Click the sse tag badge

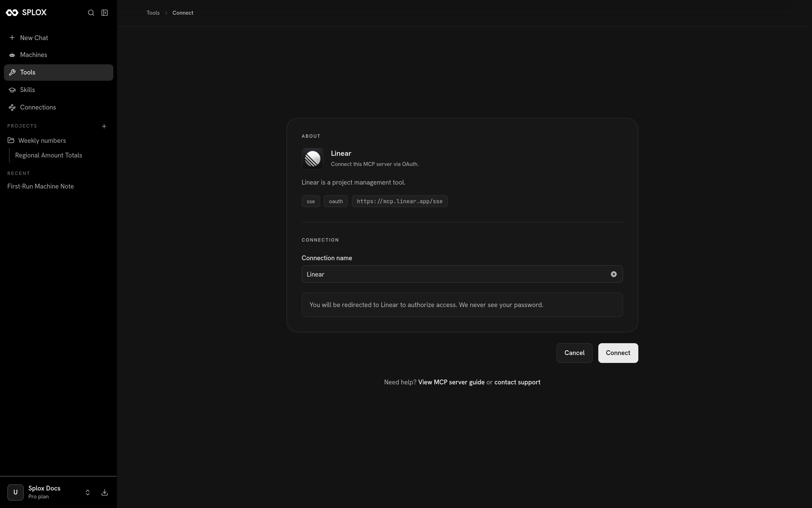coord(311,201)
